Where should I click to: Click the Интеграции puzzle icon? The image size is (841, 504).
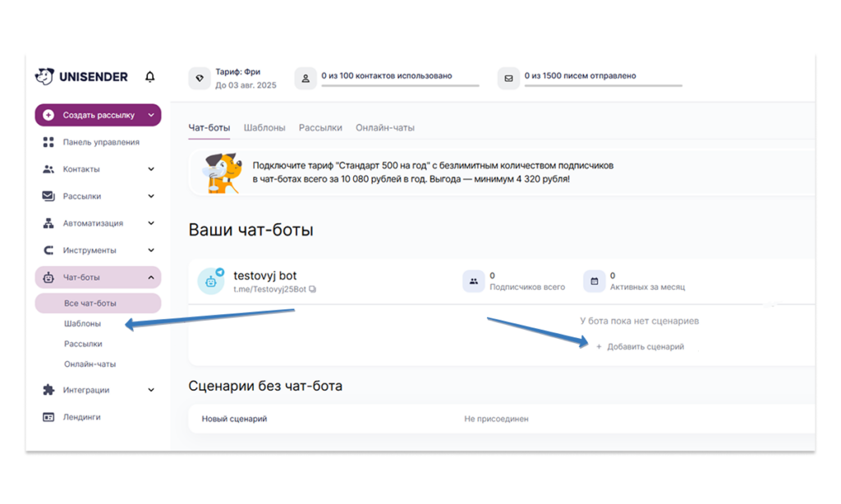[x=48, y=390]
